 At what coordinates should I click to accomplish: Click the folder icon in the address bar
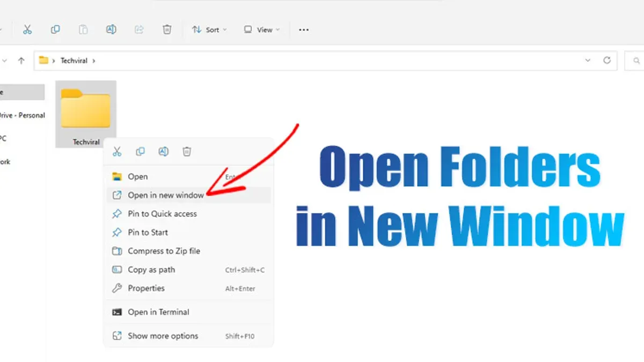[43, 61]
